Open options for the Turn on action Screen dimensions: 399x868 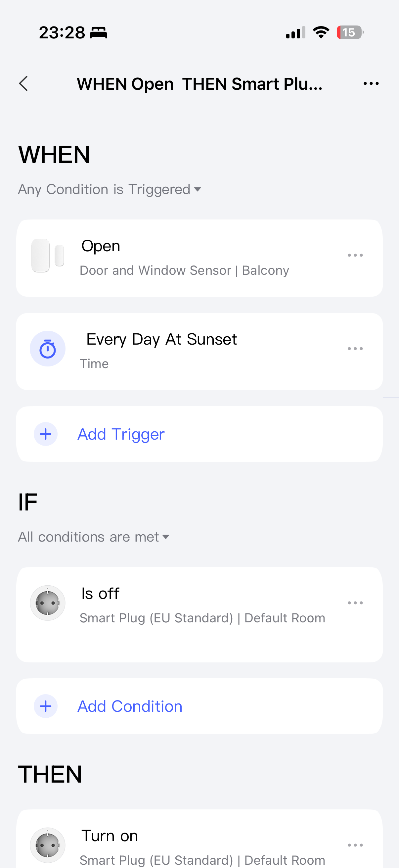[355, 845]
